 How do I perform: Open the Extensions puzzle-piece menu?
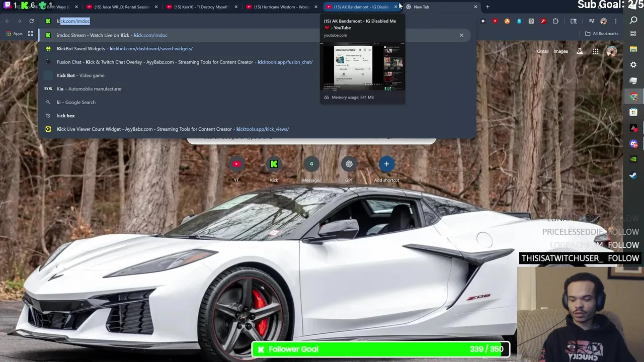pos(555,21)
